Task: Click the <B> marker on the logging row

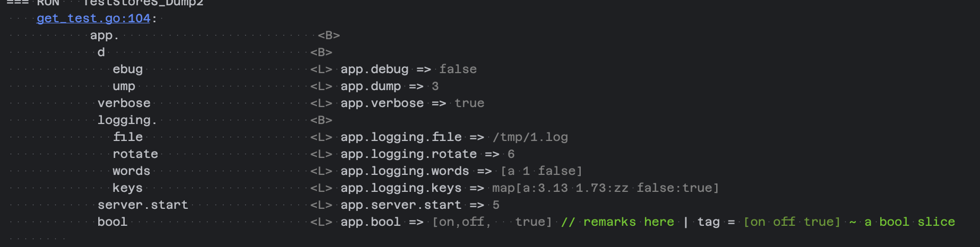Action: pos(321,120)
